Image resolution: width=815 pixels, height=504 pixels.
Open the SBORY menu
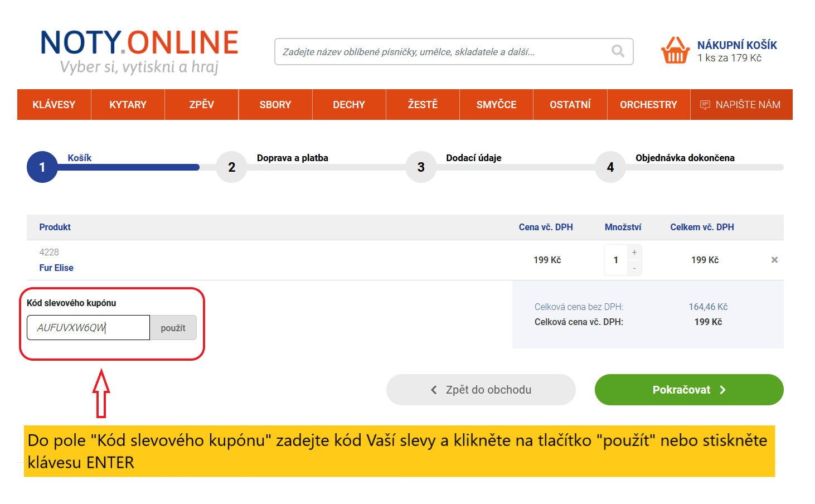[x=275, y=105]
